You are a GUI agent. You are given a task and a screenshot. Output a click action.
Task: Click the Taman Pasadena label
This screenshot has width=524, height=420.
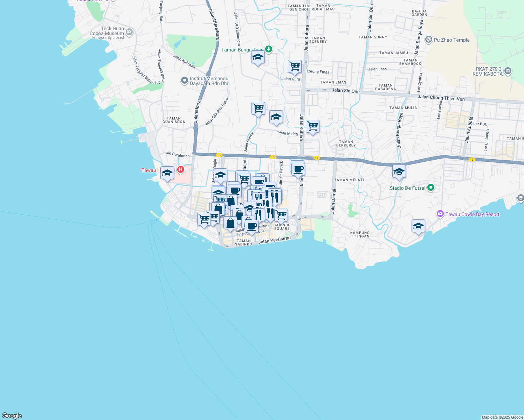coord(386,87)
